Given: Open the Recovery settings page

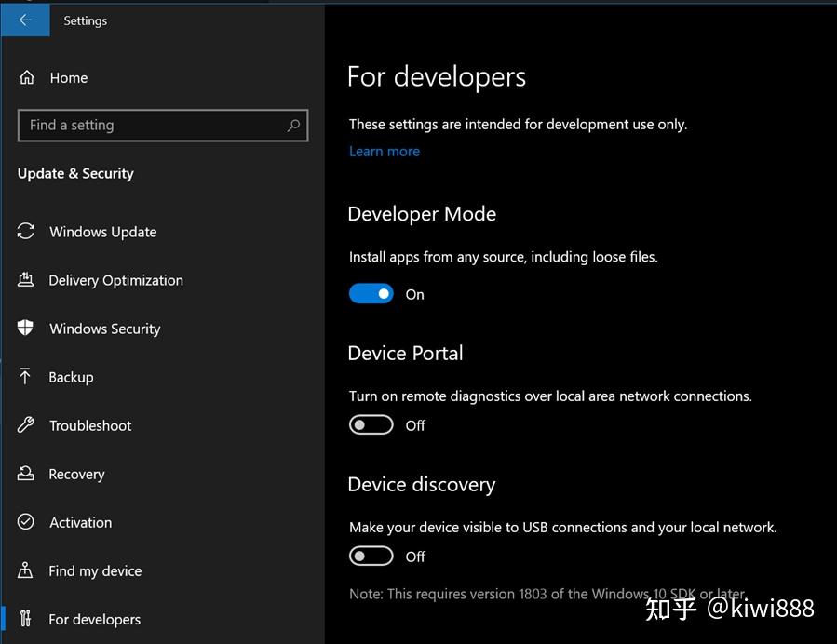Looking at the screenshot, I should [x=162, y=474].
